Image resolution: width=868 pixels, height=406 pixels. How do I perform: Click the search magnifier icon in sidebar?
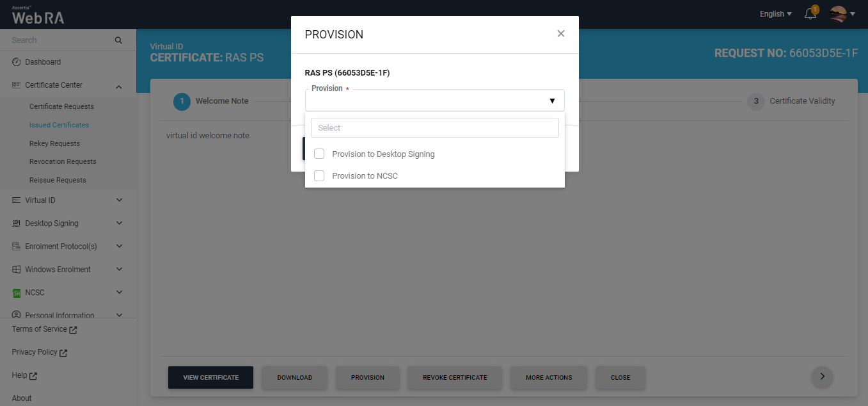(x=118, y=40)
